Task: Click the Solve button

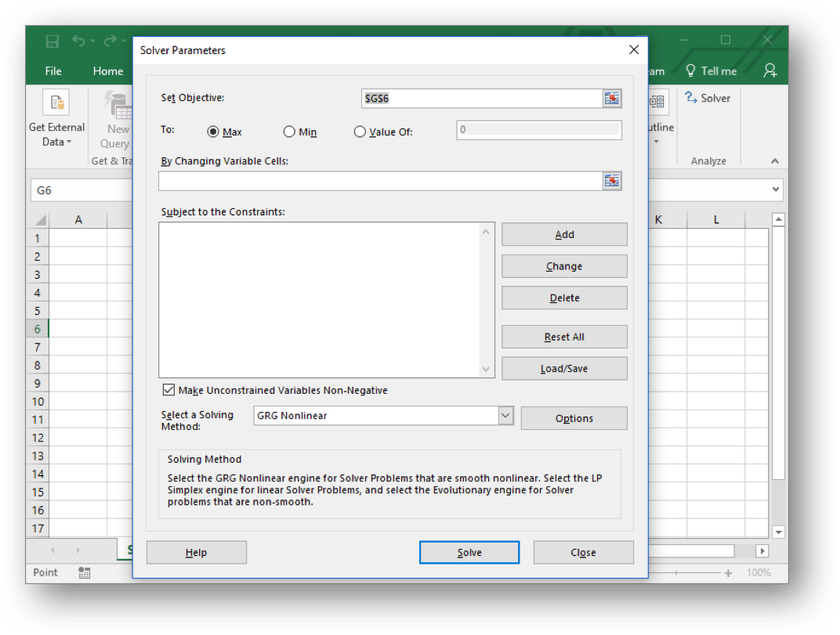Action: tap(469, 552)
